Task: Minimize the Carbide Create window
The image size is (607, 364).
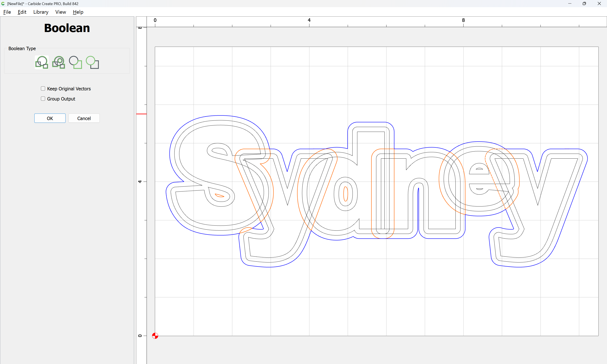Action: pyautogui.click(x=570, y=4)
